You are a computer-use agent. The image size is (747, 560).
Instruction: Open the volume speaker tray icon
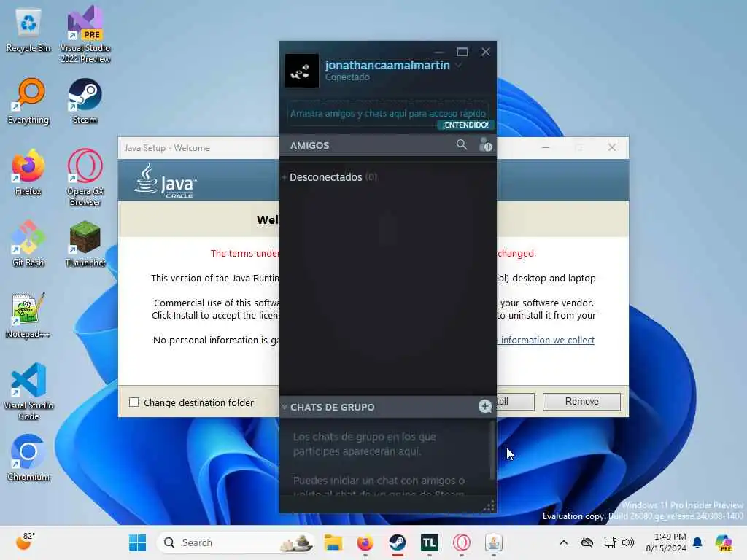628,542
